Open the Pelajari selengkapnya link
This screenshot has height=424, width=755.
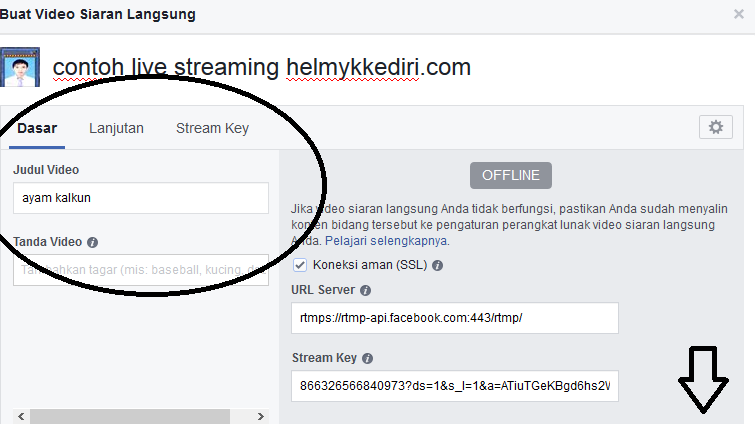pos(386,241)
